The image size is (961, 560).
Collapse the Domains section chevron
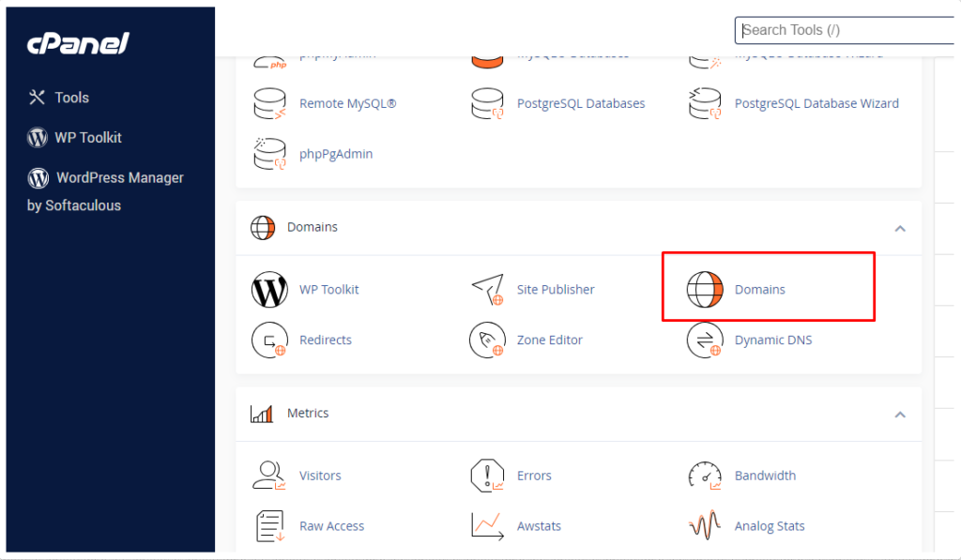(x=900, y=229)
